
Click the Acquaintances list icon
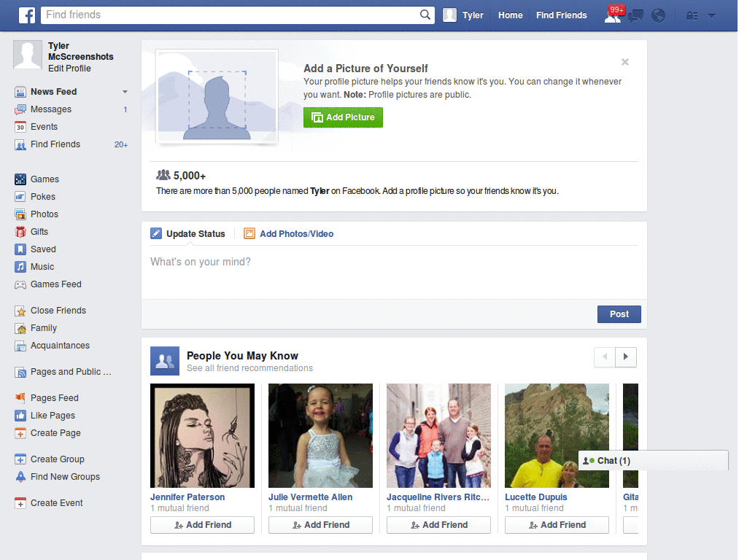tap(20, 346)
